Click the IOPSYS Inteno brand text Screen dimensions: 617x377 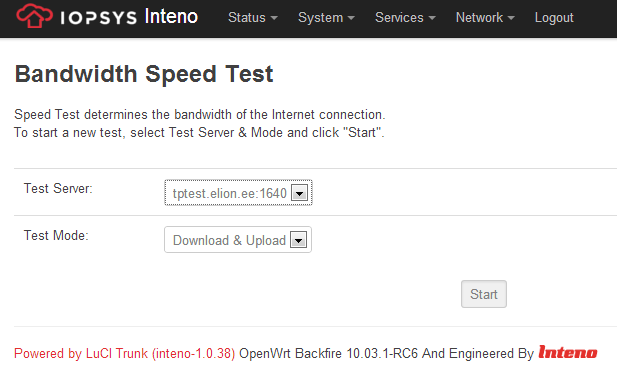pyautogui.click(x=129, y=17)
